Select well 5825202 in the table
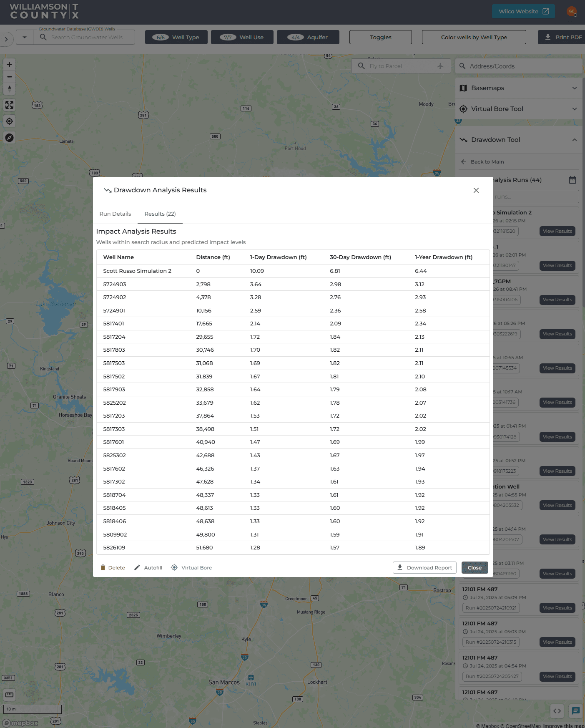585x728 pixels. click(x=293, y=403)
